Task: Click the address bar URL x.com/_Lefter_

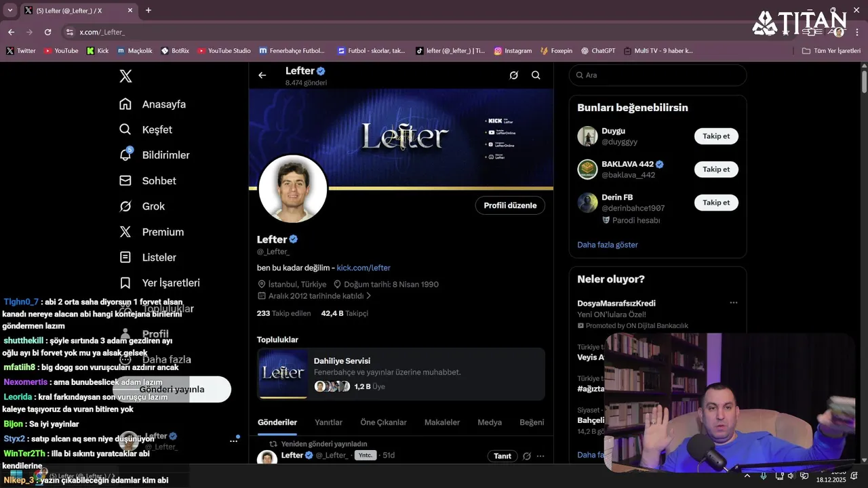Action: pyautogui.click(x=102, y=33)
